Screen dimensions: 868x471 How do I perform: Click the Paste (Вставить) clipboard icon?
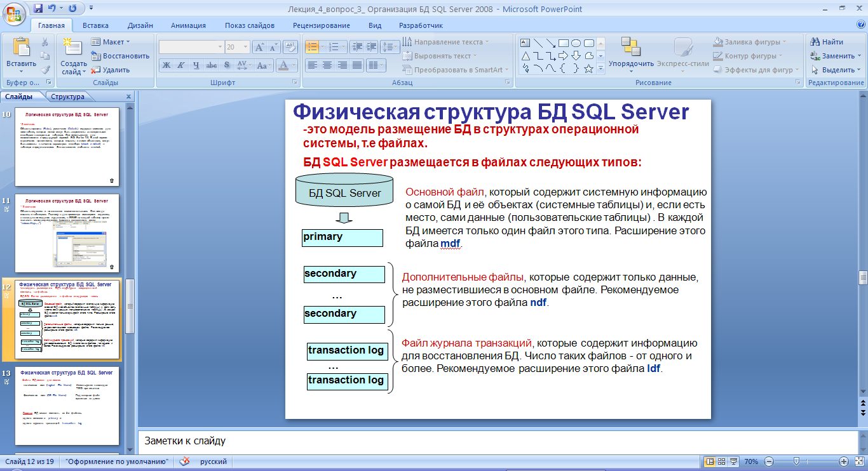(22, 48)
